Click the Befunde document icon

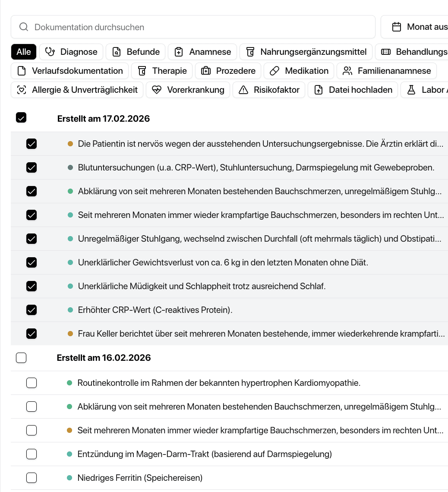tap(117, 51)
